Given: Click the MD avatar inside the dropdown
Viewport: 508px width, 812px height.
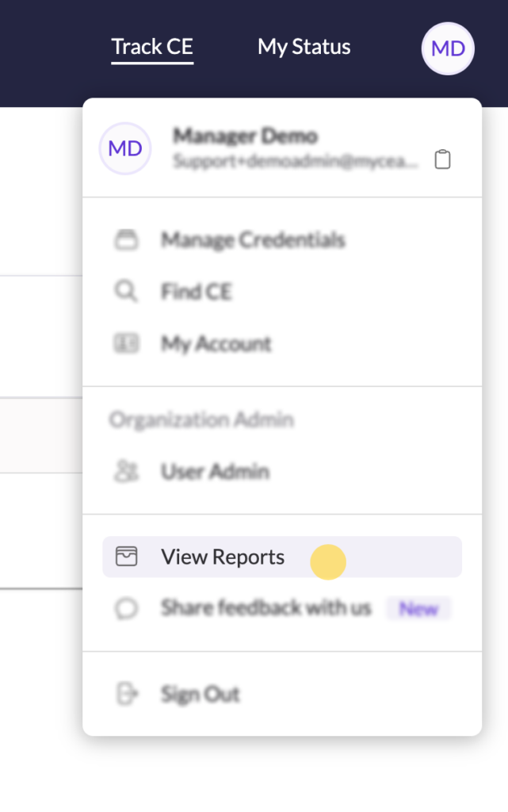Looking at the screenshot, I should 125,148.
